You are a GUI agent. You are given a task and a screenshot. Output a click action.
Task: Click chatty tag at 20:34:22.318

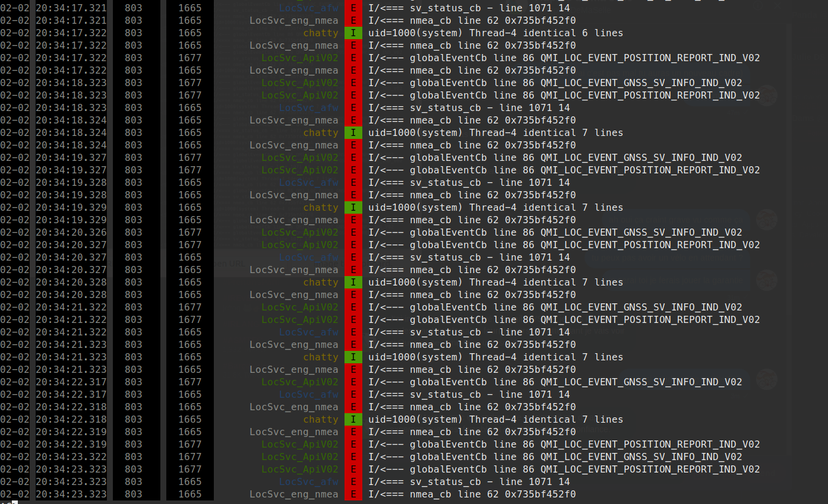click(320, 420)
